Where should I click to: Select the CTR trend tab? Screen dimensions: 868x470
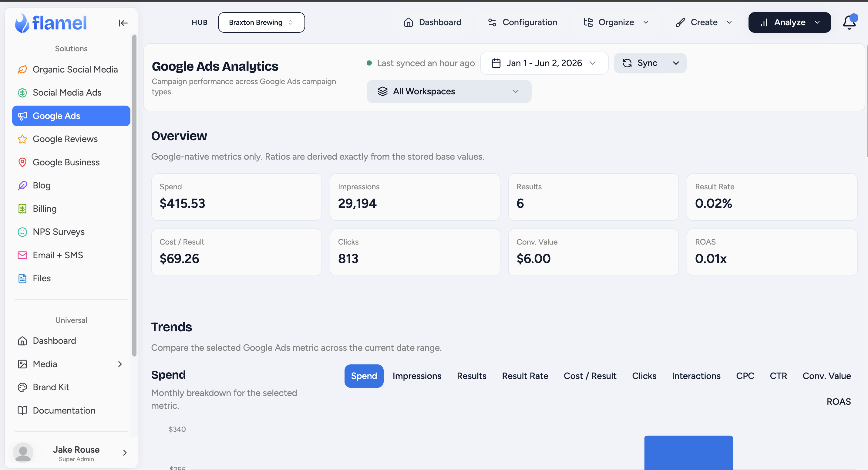[778, 376]
